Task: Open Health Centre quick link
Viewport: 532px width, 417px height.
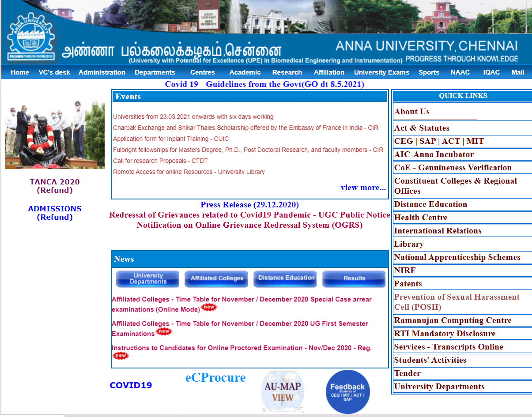Action: [421, 218]
